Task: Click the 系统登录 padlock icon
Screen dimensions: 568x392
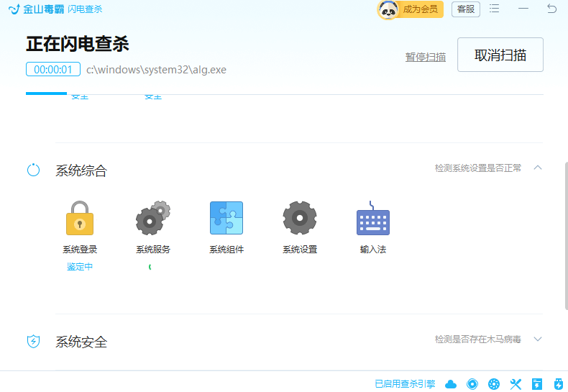Action: 80,218
